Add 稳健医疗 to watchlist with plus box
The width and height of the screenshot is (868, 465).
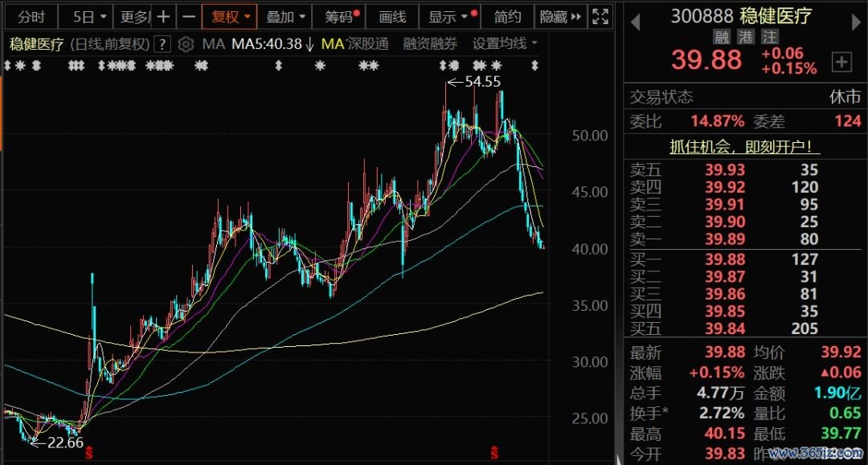click(841, 61)
